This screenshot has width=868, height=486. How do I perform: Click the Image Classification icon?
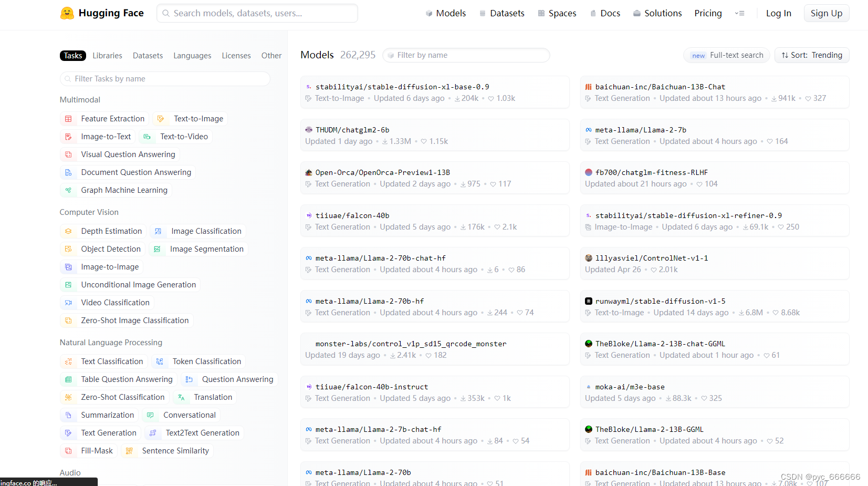coord(158,231)
